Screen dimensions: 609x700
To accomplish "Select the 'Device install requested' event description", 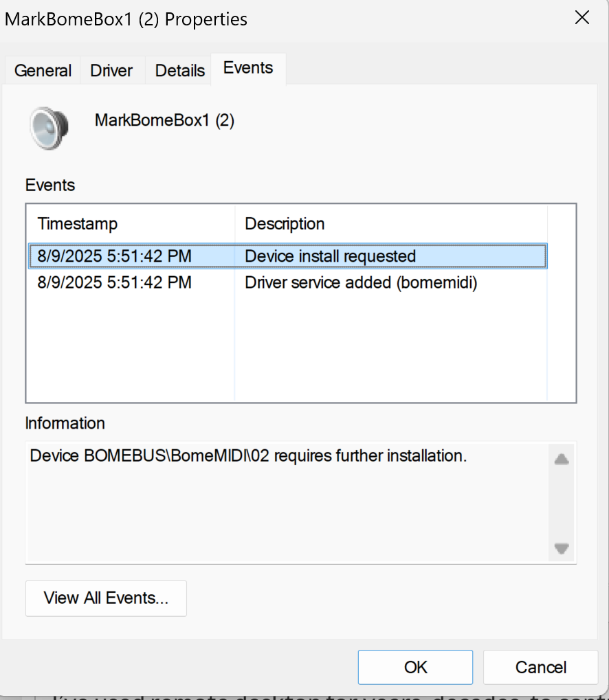I will tap(330, 256).
